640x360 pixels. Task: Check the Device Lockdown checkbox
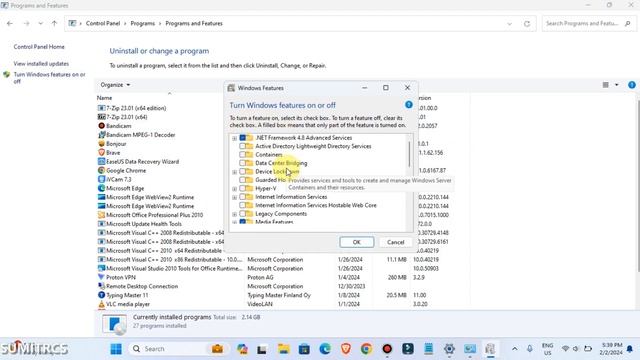point(242,171)
